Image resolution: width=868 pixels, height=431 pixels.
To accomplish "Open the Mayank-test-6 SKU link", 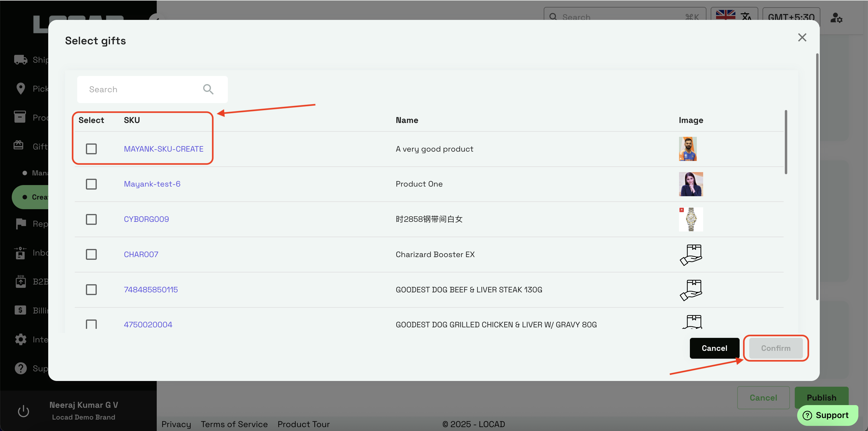I will [x=152, y=184].
